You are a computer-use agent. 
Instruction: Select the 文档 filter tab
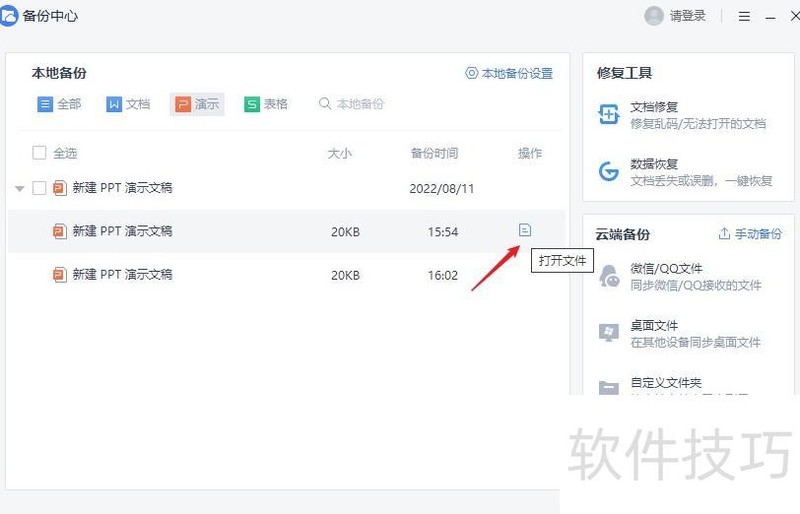click(x=128, y=104)
